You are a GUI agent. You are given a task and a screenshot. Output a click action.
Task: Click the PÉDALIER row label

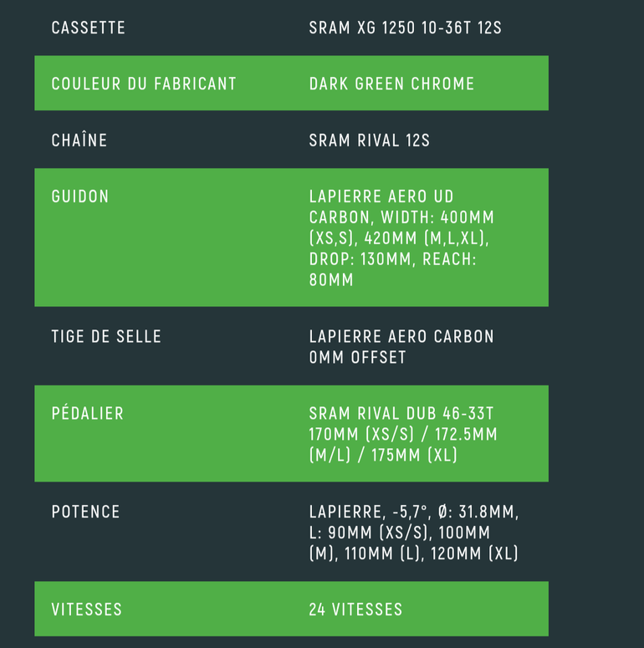88,413
